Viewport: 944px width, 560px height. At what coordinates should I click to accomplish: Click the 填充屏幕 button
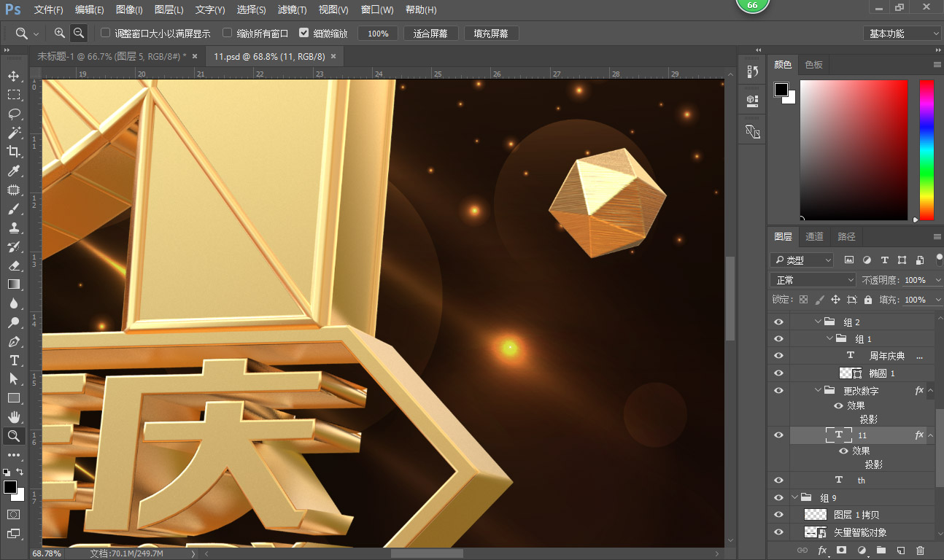[491, 34]
